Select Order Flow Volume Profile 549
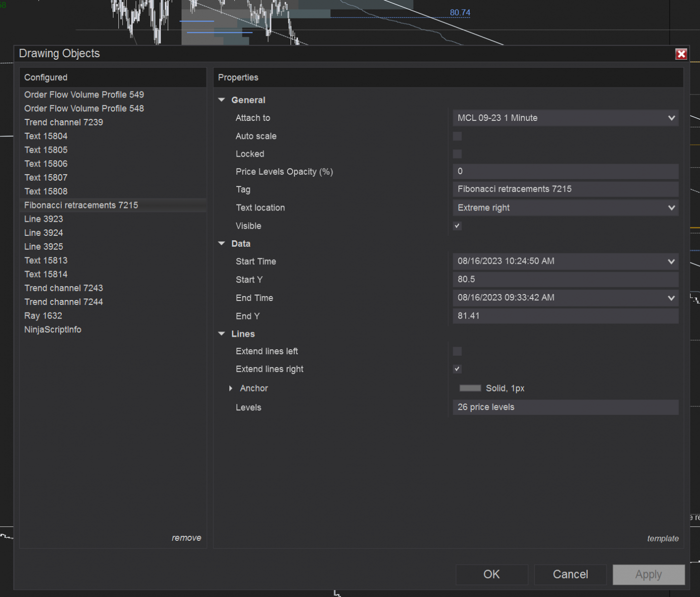 pos(84,95)
